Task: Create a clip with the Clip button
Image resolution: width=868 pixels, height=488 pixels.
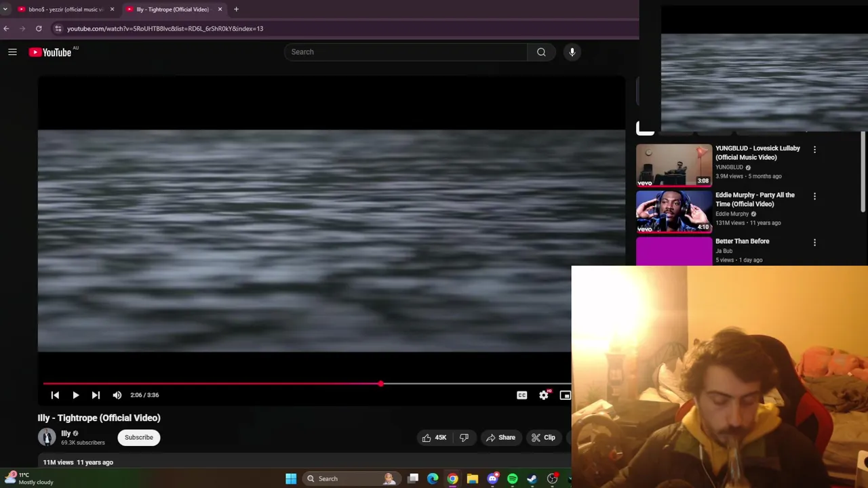Action: point(544,437)
